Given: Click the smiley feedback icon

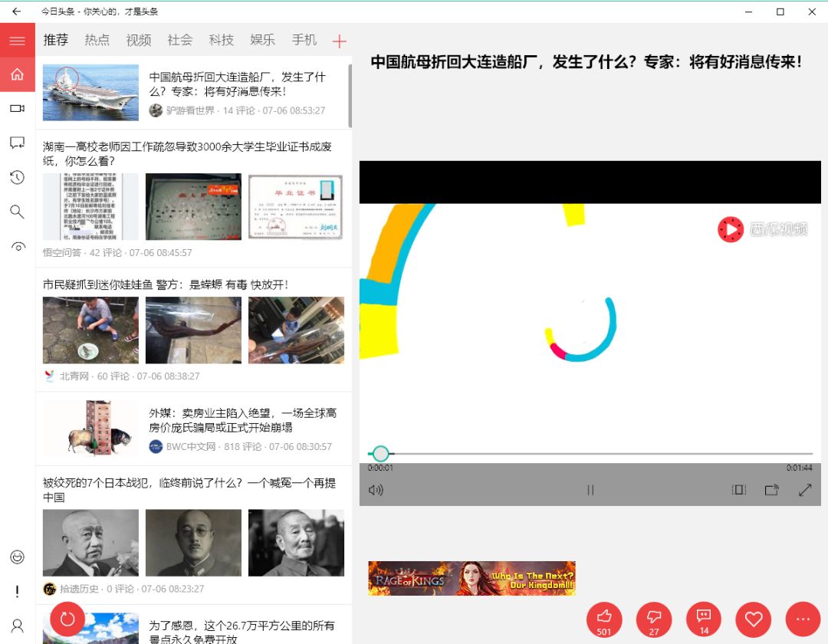Looking at the screenshot, I should point(18,557).
